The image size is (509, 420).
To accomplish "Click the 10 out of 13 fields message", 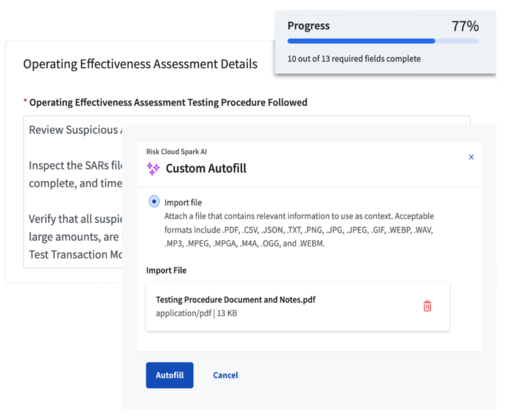I will click(x=354, y=59).
